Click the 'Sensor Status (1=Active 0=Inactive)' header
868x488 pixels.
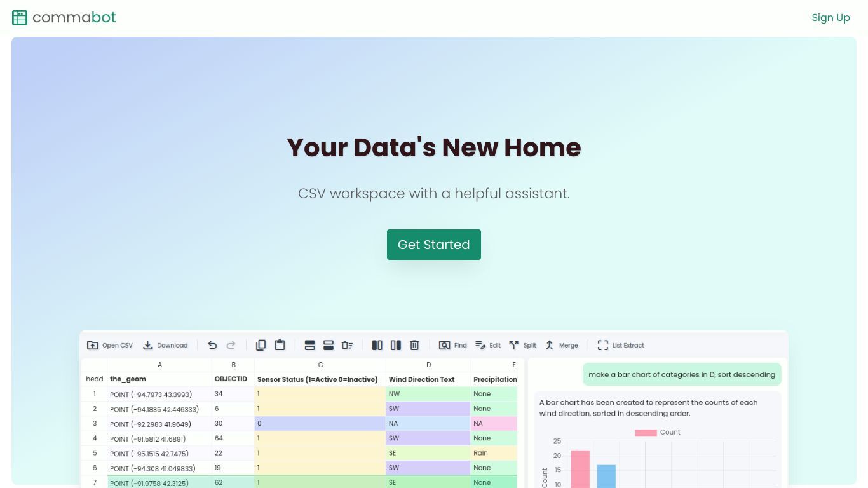[x=320, y=379]
